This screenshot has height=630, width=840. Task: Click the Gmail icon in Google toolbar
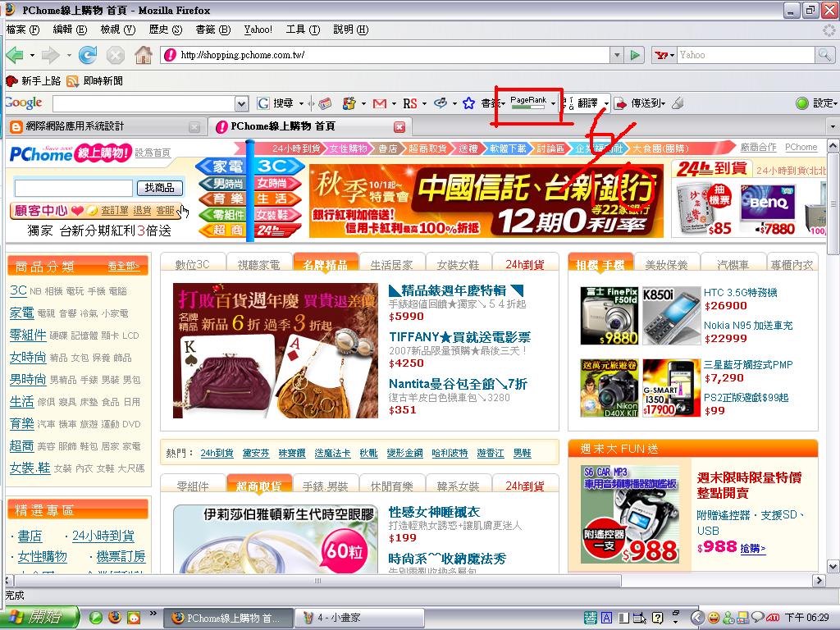[380, 103]
